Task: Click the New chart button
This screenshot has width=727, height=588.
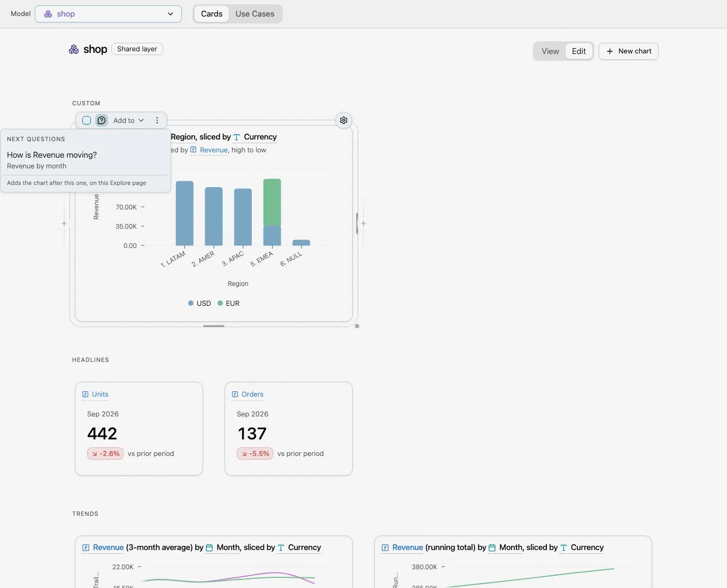Action: (629, 51)
